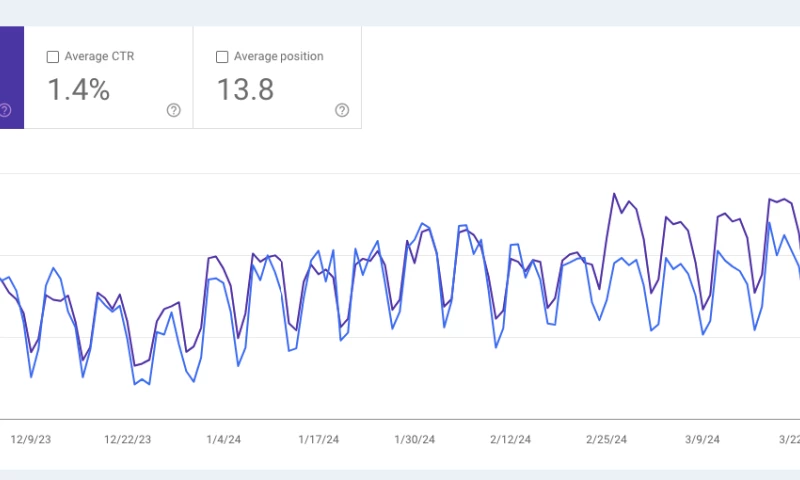The height and width of the screenshot is (480, 800).
Task: Choose the 1/17/24 date label
Action: (319, 439)
